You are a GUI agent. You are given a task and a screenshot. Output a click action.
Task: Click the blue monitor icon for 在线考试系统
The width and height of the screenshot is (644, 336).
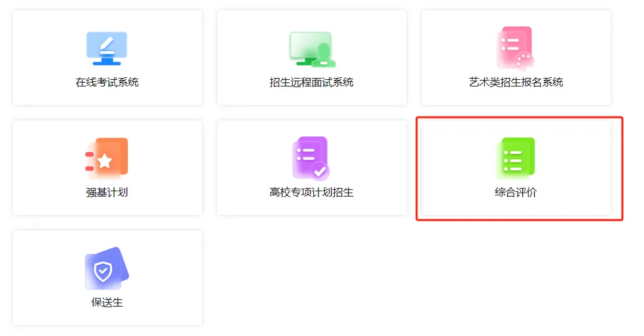coord(107,48)
